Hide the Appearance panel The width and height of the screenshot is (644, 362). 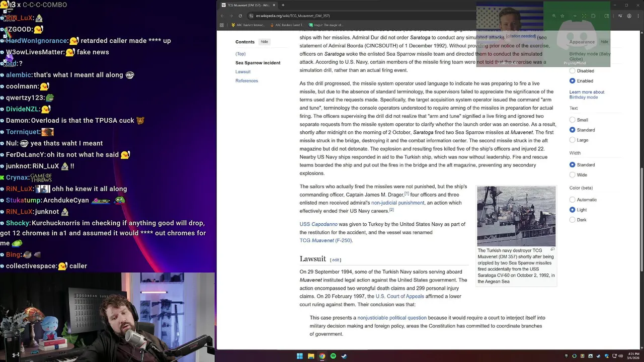click(604, 42)
